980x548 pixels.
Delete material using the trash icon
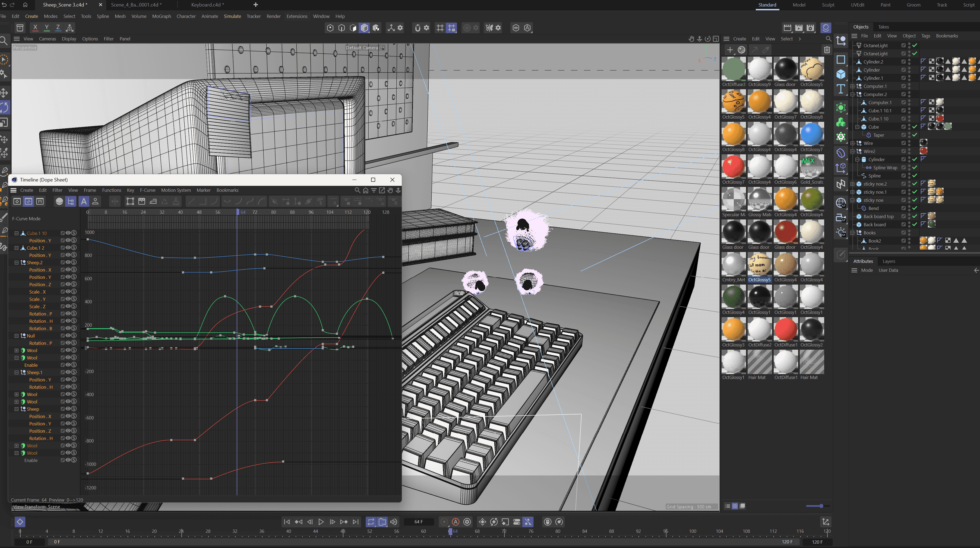click(x=827, y=50)
